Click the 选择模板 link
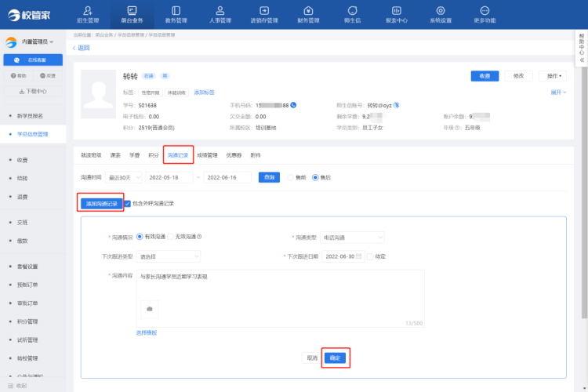This screenshot has height=392, width=588. 147,333
